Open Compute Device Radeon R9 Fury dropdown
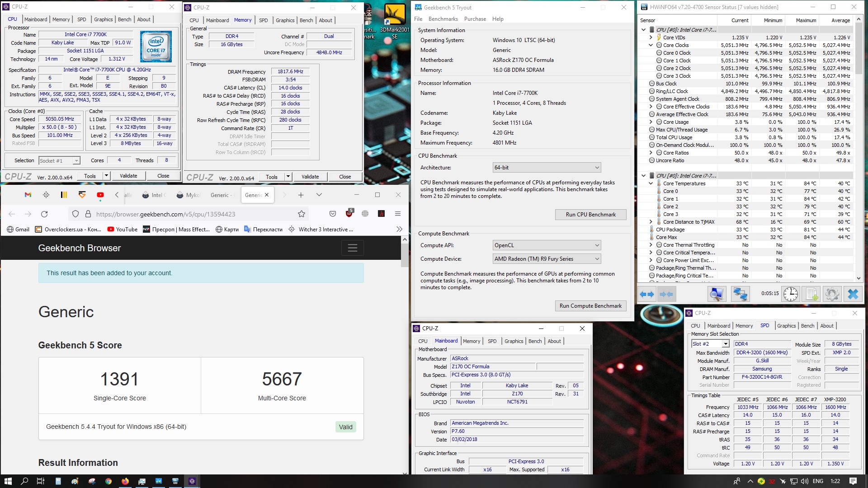This screenshot has width=868, height=488. tap(547, 259)
